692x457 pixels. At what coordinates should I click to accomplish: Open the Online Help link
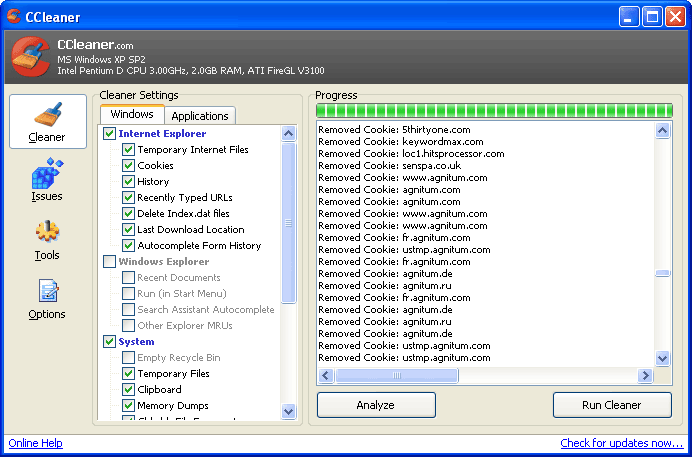[x=36, y=443]
